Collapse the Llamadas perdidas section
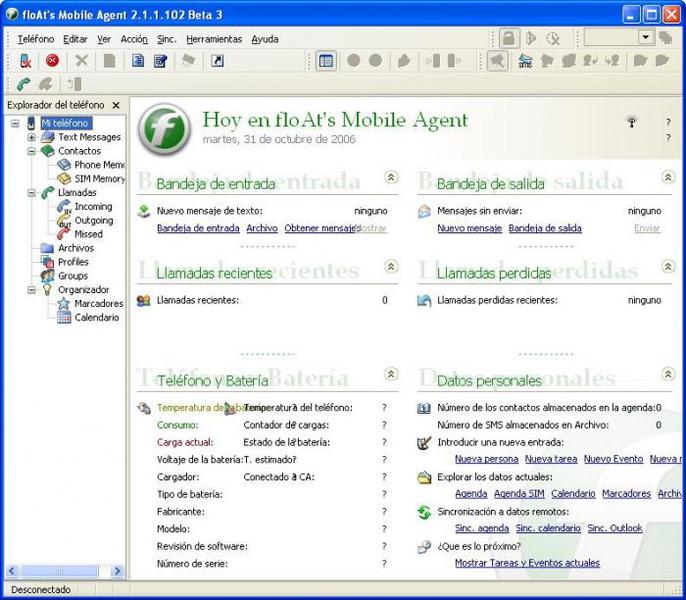Screen dimensions: 686x600 click(x=668, y=266)
